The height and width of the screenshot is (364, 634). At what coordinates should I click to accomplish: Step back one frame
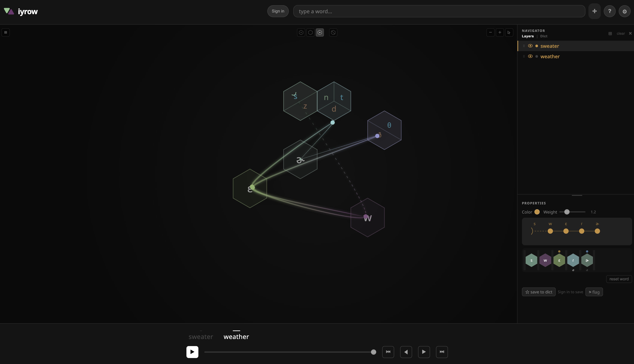coord(406,352)
